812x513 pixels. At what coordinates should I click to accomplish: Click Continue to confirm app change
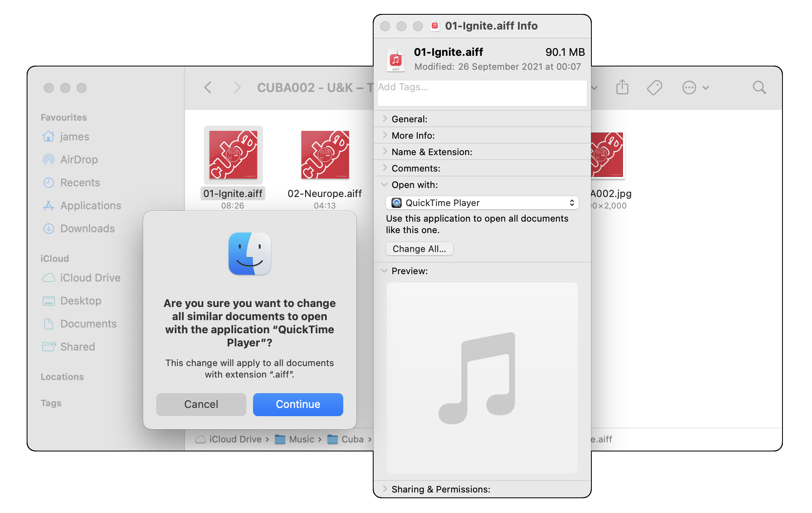[297, 405]
